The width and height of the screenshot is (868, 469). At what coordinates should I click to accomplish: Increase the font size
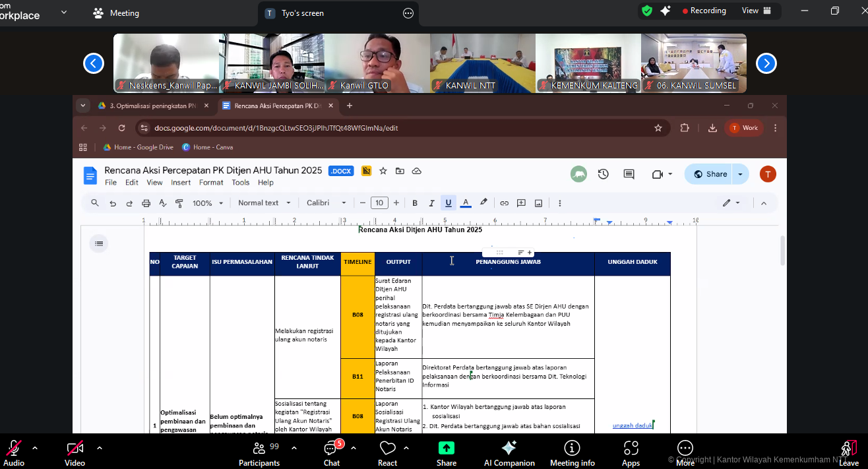coord(396,203)
